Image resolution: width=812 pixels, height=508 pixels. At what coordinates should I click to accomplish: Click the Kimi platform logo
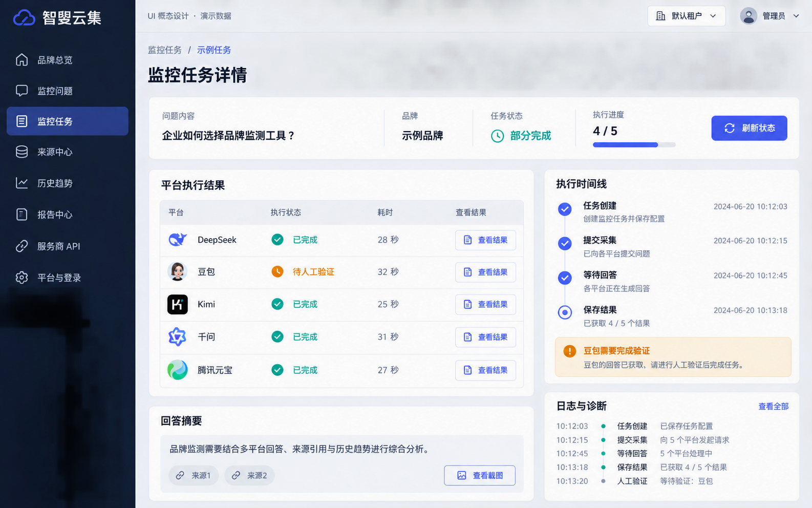(x=178, y=304)
